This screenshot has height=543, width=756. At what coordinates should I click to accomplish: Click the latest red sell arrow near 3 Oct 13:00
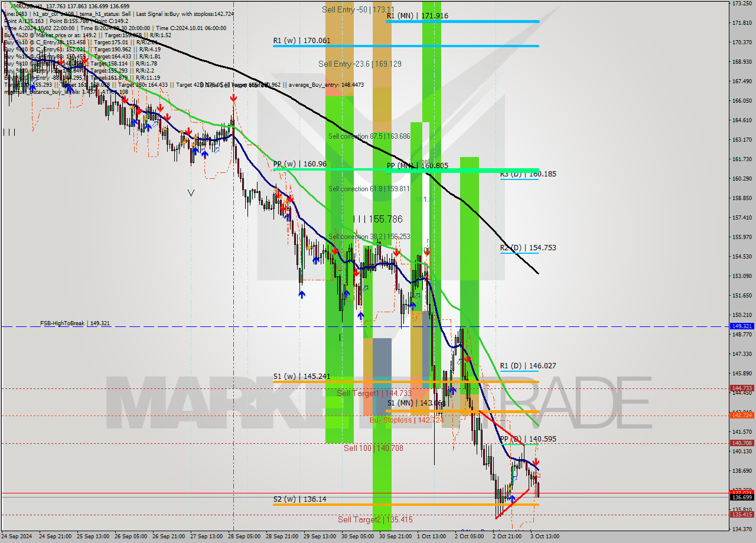pyautogui.click(x=536, y=462)
